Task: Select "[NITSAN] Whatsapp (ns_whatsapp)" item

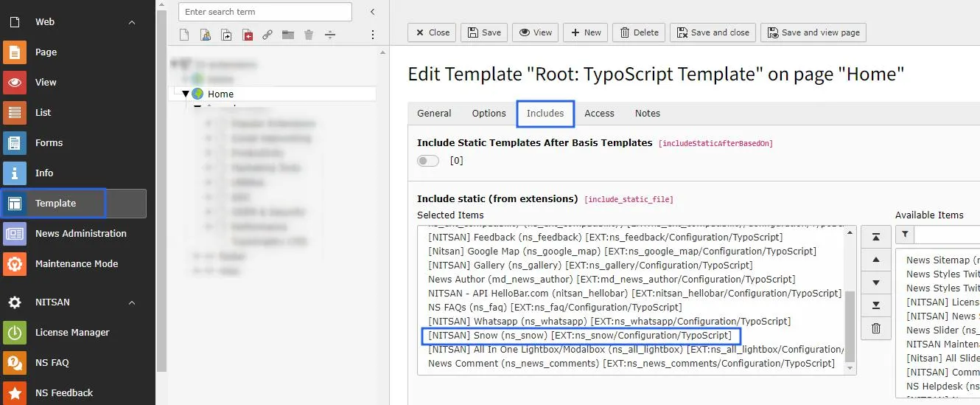Action: tap(609, 322)
